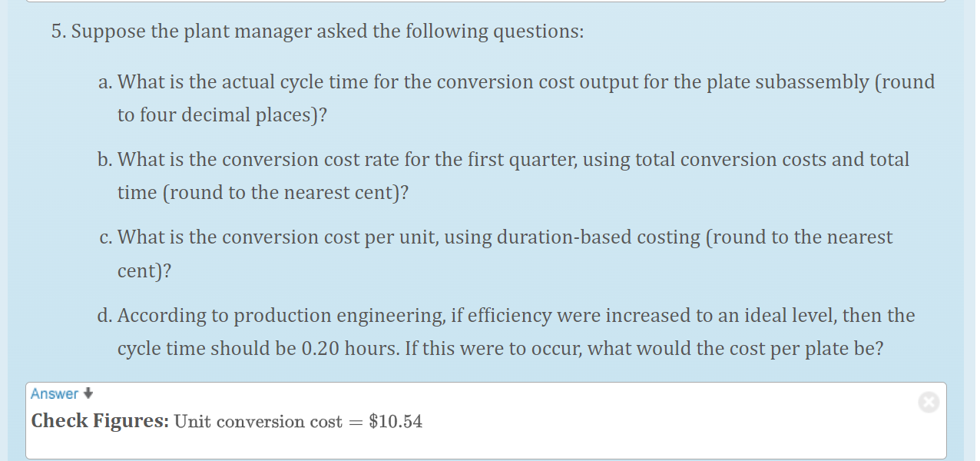Screen dimensions: 980x461
Task: Click the expand icon next to the Answer label
Action: (88, 393)
